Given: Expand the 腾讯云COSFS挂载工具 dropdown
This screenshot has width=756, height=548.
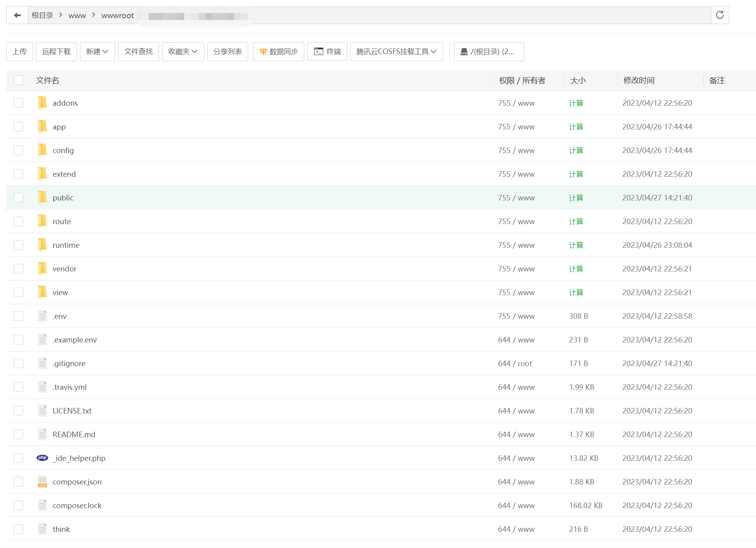Looking at the screenshot, I should [396, 52].
